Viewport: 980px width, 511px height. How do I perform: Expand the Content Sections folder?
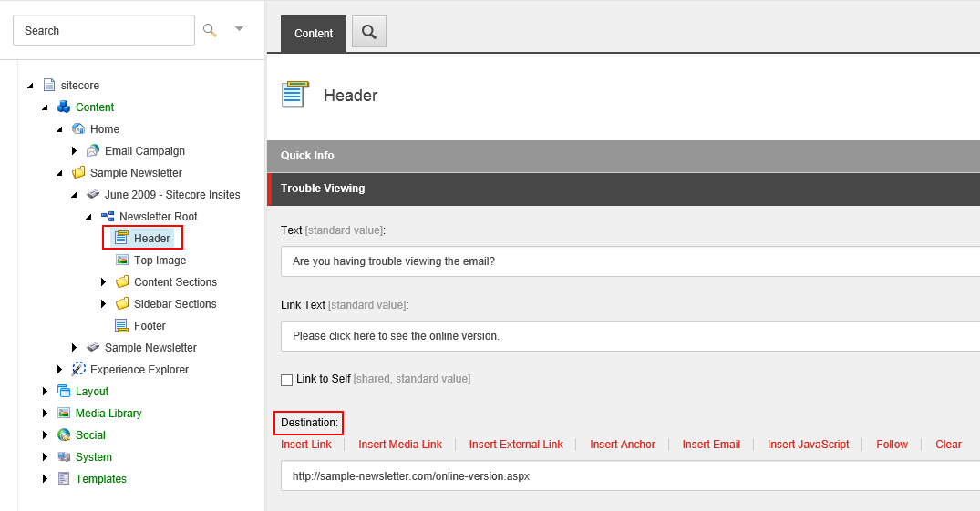tap(104, 282)
